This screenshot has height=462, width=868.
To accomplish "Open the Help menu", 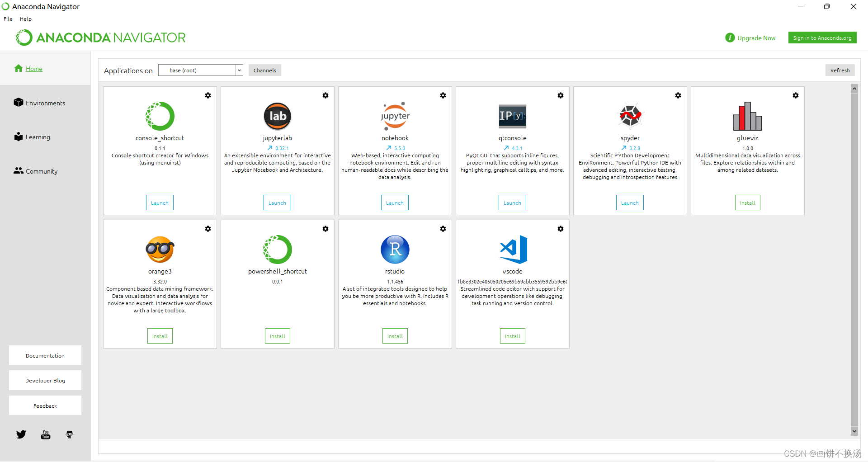I will click(25, 19).
